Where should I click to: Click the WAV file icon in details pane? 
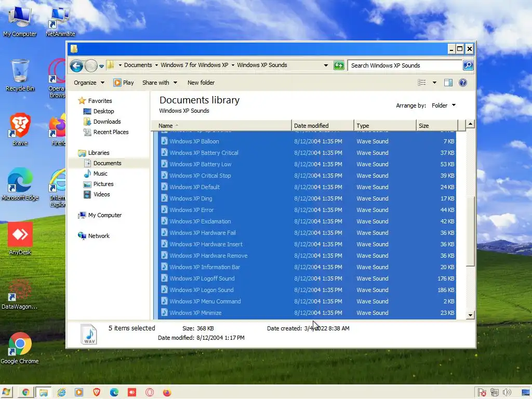coord(89,334)
